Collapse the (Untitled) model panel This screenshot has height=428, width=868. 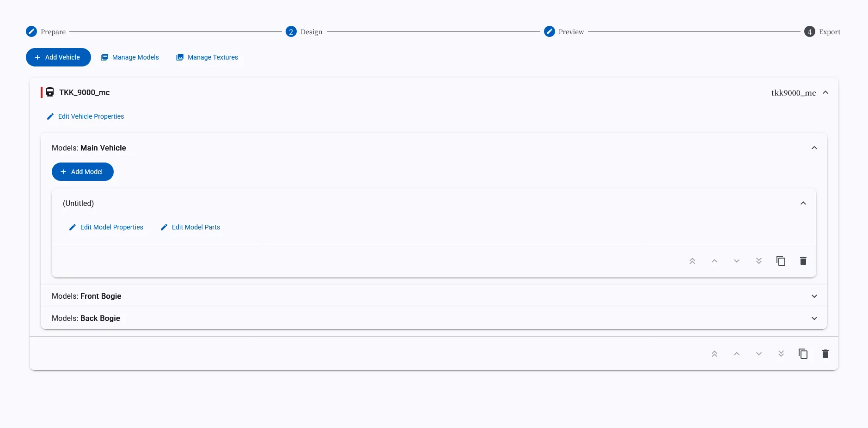pos(803,203)
